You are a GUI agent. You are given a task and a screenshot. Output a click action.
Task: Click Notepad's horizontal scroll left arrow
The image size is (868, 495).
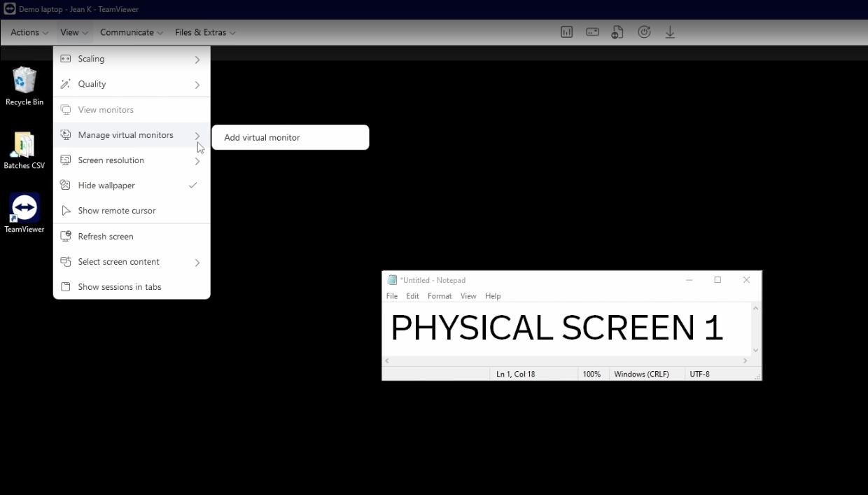(388, 361)
